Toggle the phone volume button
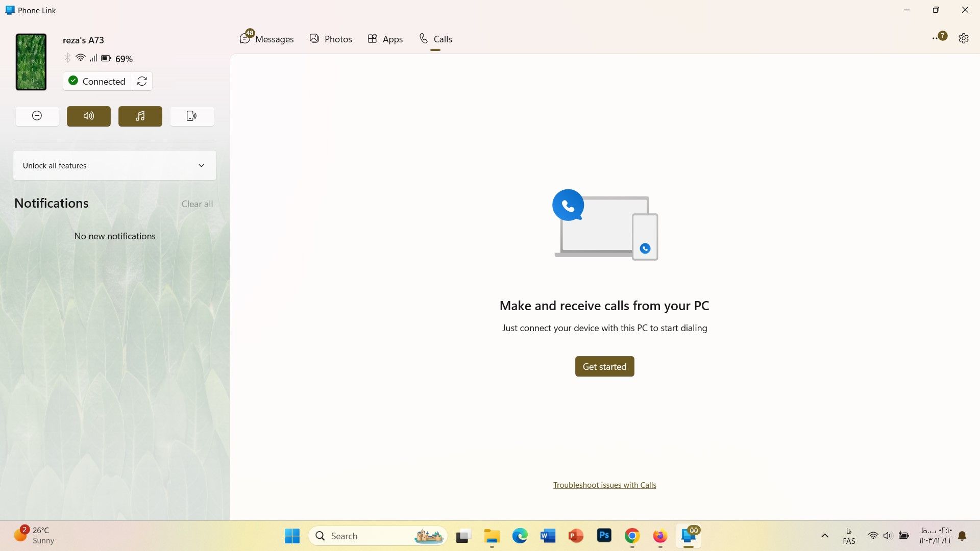The image size is (980, 551). pyautogui.click(x=89, y=116)
